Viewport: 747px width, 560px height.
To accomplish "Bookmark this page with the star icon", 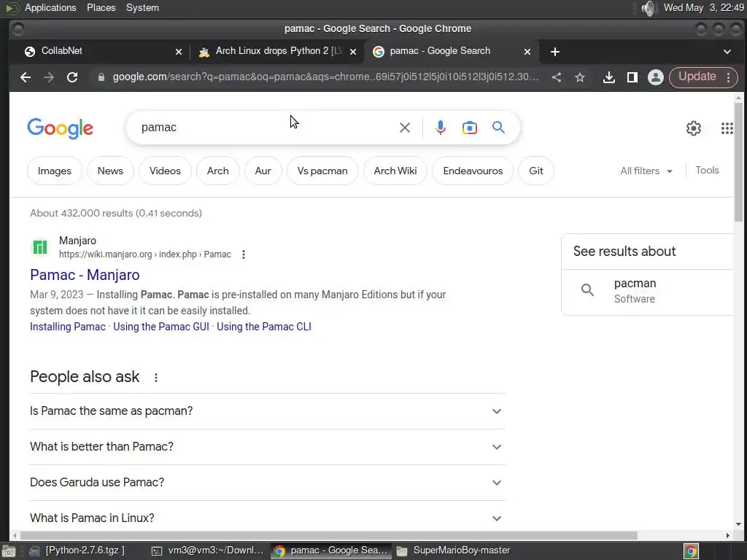I will (580, 77).
